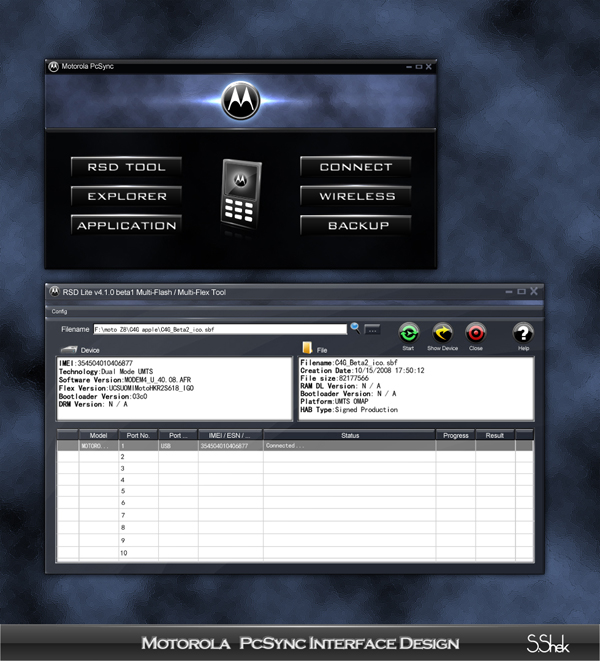Viewport: 600px width, 661px height.
Task: Click the Status column header
Action: pos(349,435)
